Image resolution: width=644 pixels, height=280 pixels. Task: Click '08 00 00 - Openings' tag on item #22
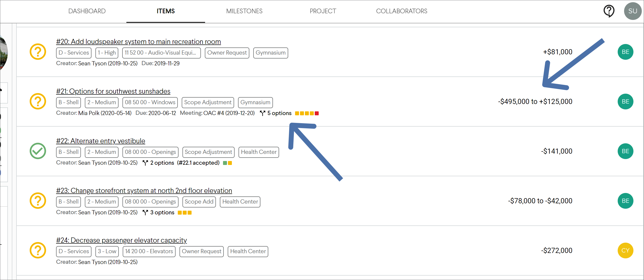pyautogui.click(x=150, y=152)
